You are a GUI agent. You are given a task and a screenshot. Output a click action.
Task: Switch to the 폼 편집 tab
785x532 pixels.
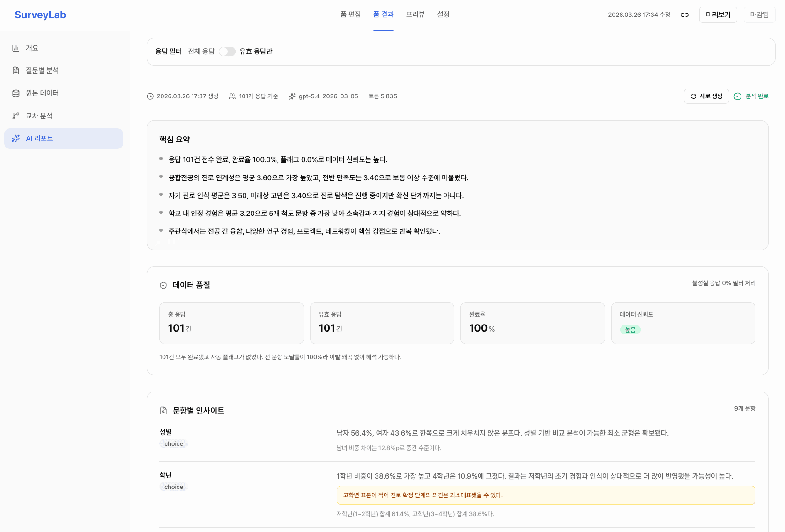(x=350, y=15)
